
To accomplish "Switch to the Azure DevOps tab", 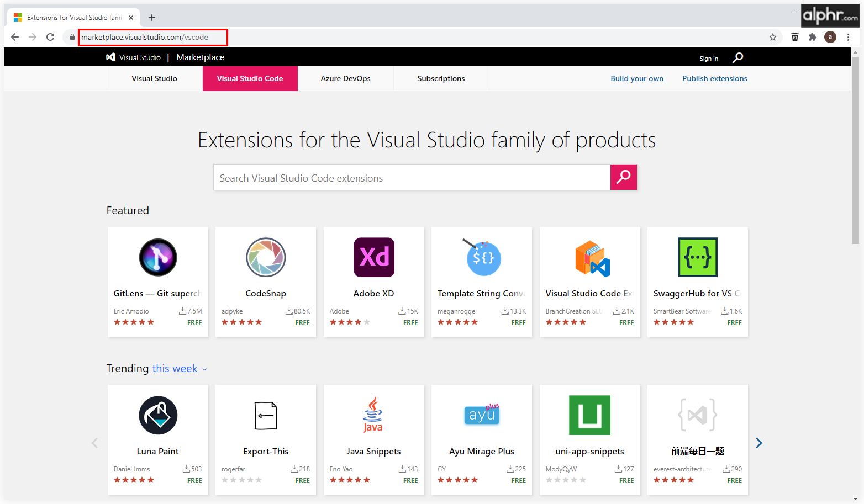I will (345, 78).
